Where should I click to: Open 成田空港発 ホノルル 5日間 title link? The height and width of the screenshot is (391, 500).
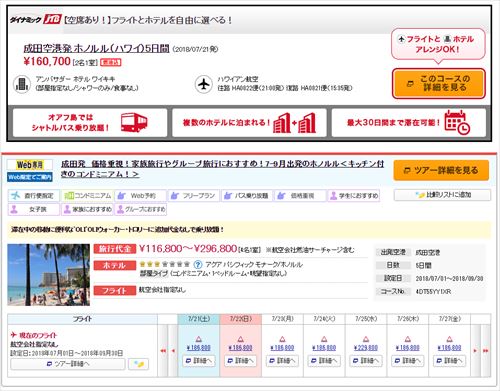tap(96, 49)
